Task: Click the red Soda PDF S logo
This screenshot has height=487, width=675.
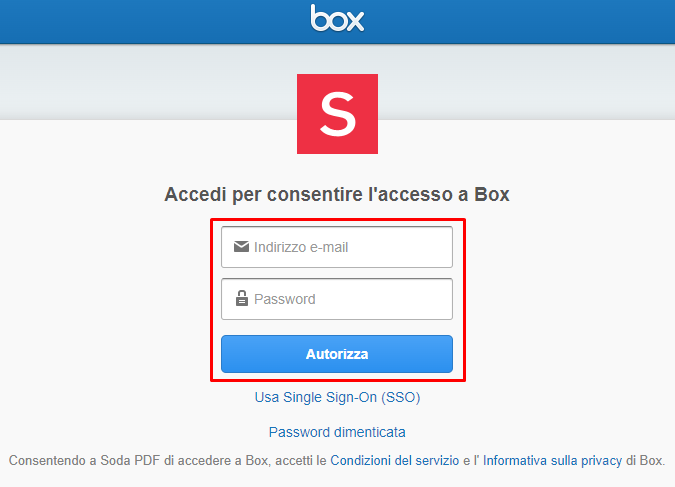Action: point(338,114)
